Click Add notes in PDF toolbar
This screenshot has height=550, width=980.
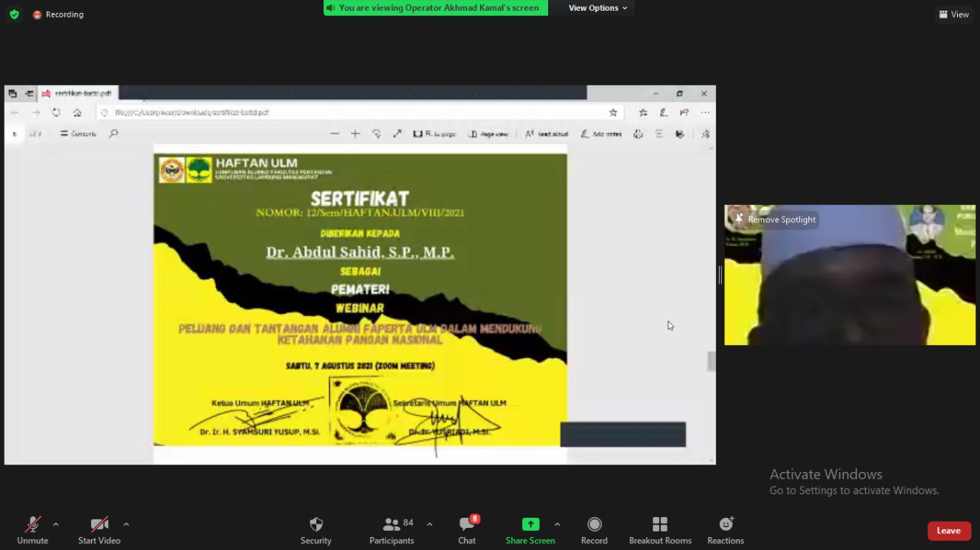(x=601, y=134)
